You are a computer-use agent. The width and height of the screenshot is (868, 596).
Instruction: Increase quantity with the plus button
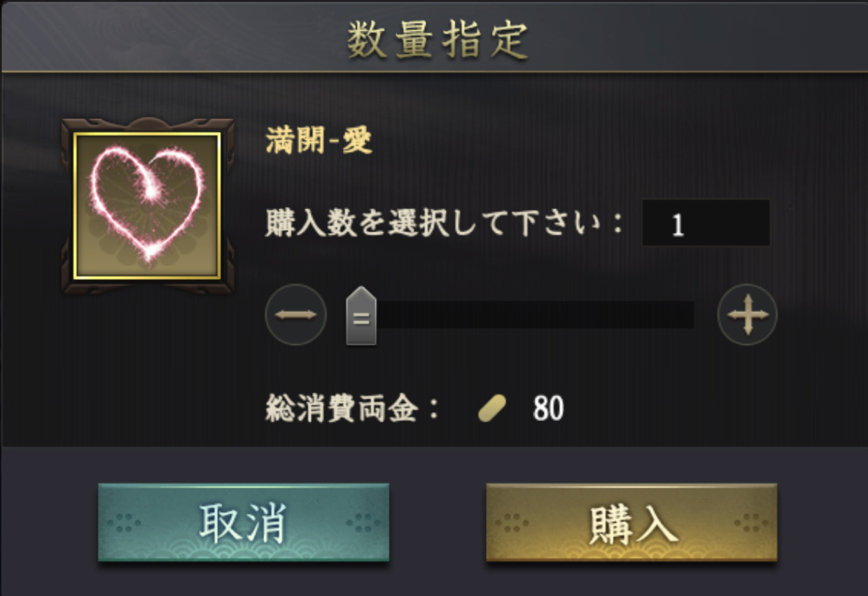coord(748,315)
